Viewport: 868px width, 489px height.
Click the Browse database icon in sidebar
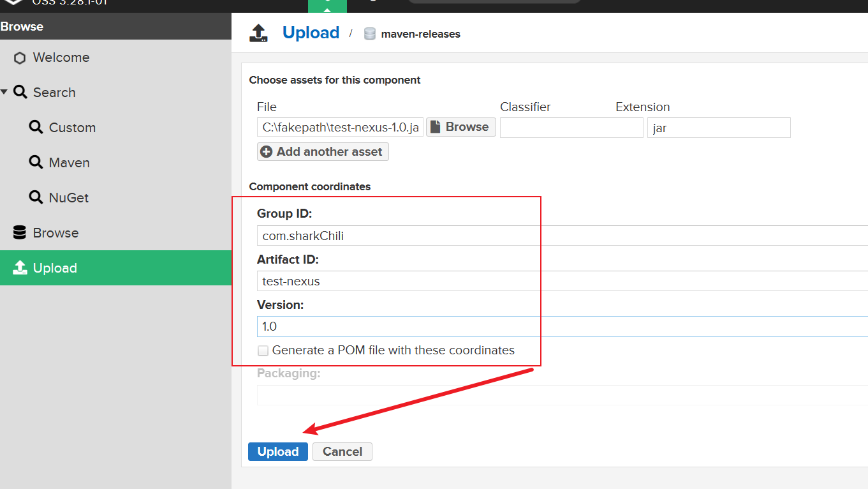tap(20, 233)
